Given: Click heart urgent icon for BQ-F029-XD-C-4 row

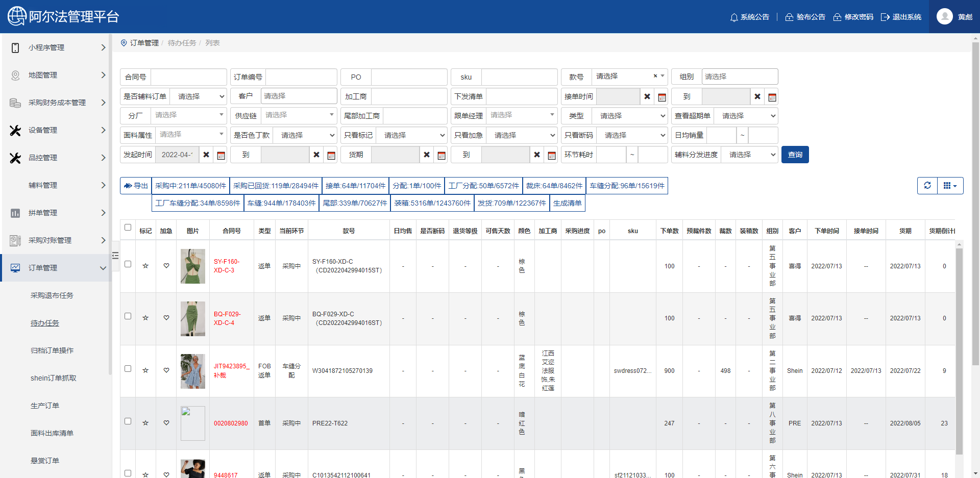Looking at the screenshot, I should point(166,318).
